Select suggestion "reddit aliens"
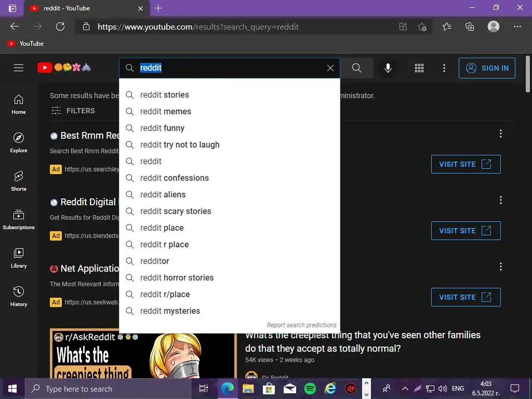 point(229,194)
